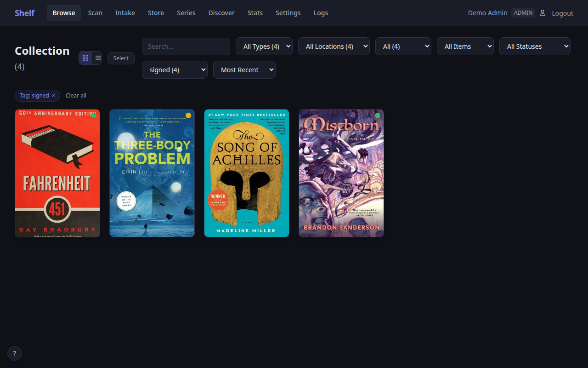
Task: Open the All Locations filter dropdown
Action: click(334, 46)
